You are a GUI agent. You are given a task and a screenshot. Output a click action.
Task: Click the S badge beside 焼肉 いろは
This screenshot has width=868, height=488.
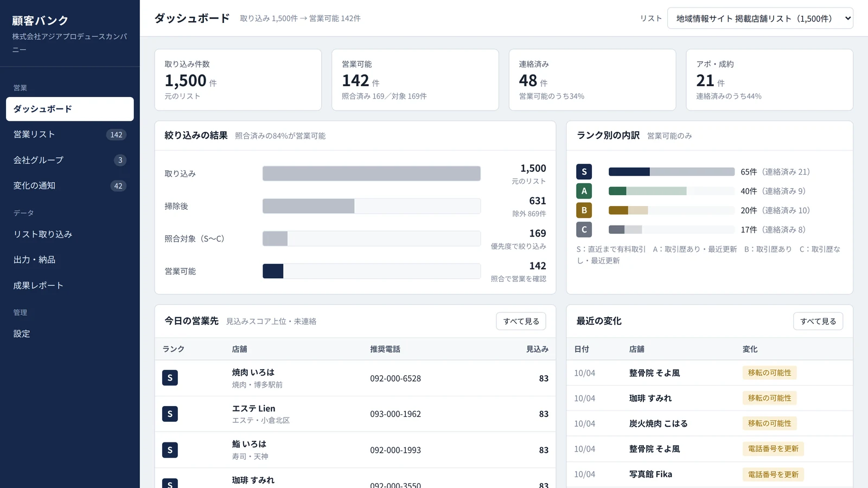click(x=170, y=378)
